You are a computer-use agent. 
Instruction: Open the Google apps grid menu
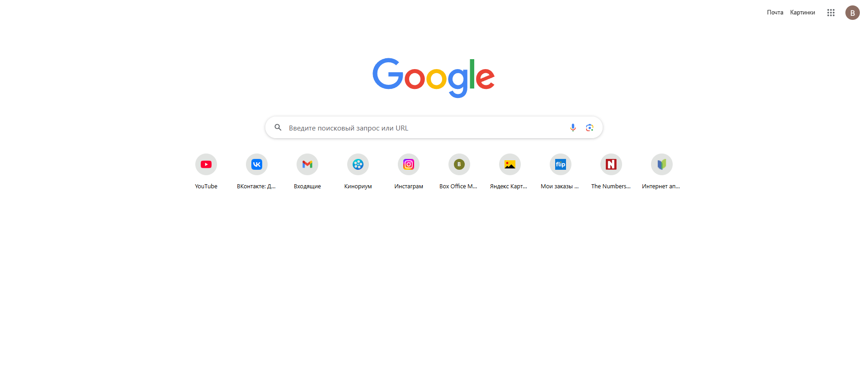pyautogui.click(x=831, y=13)
